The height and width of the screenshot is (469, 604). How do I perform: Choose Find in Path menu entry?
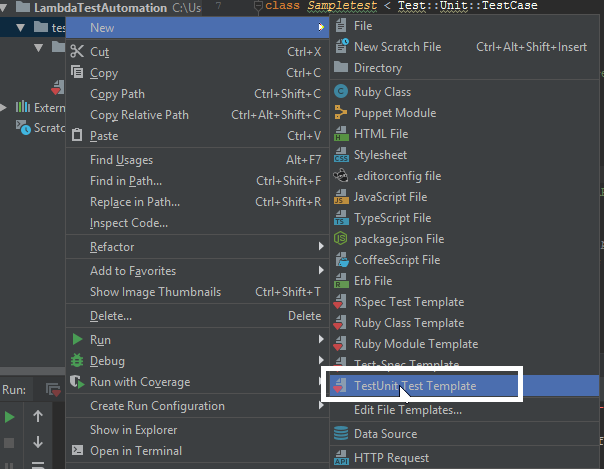click(x=126, y=181)
